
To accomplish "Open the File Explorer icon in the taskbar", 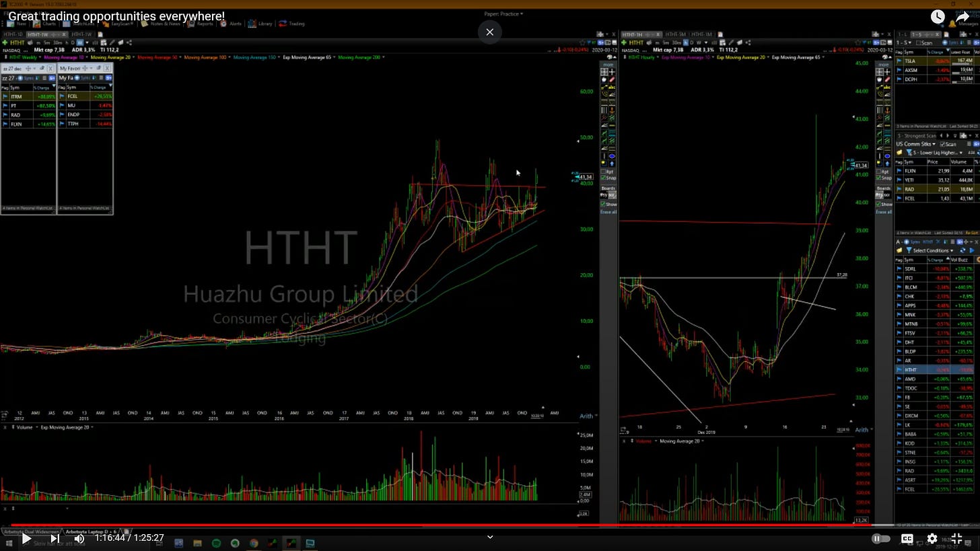I will (x=197, y=543).
